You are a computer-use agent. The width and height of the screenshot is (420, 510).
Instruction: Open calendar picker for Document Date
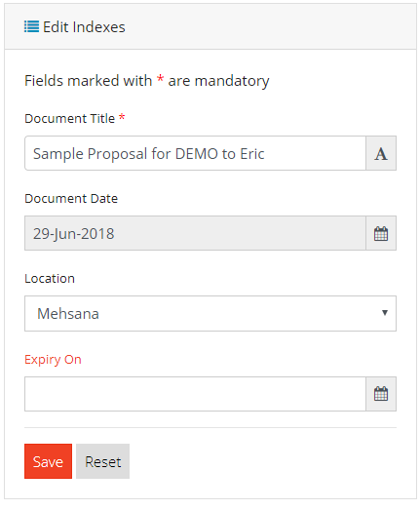tap(381, 233)
